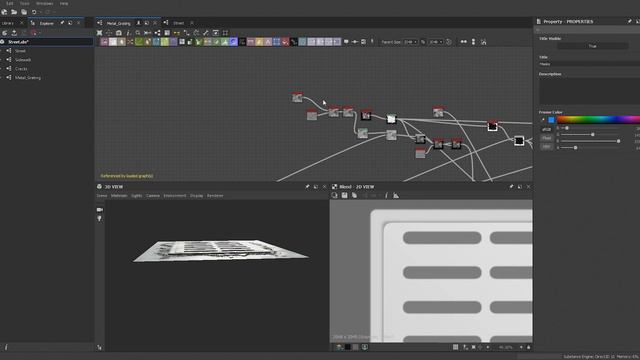The height and width of the screenshot is (360, 640).
Task: Select the Cracks graph in Explorer
Action: (x=21, y=69)
